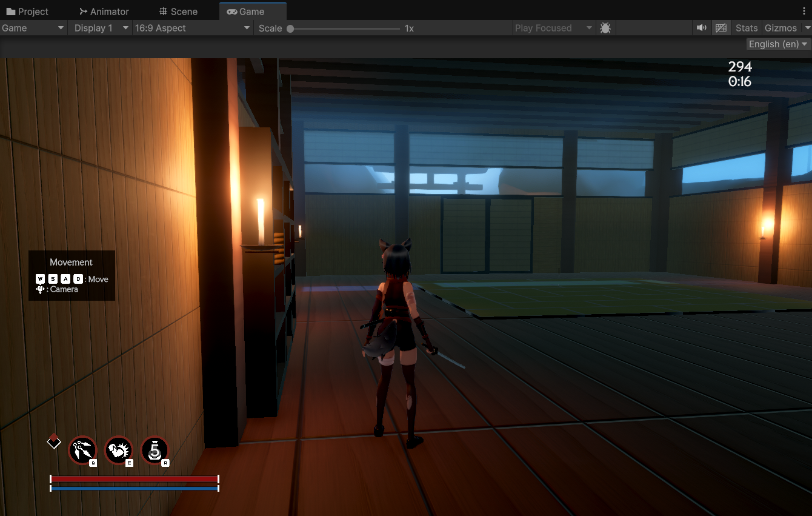Screen dimensions: 812x516
Task: Click the Scene tab grid icon
Action: [163, 12]
